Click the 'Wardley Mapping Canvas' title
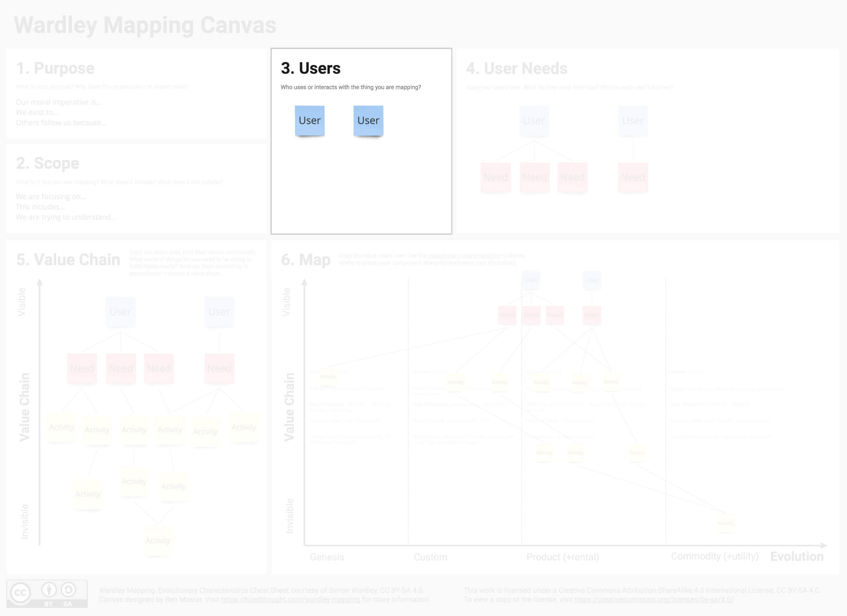 (145, 25)
